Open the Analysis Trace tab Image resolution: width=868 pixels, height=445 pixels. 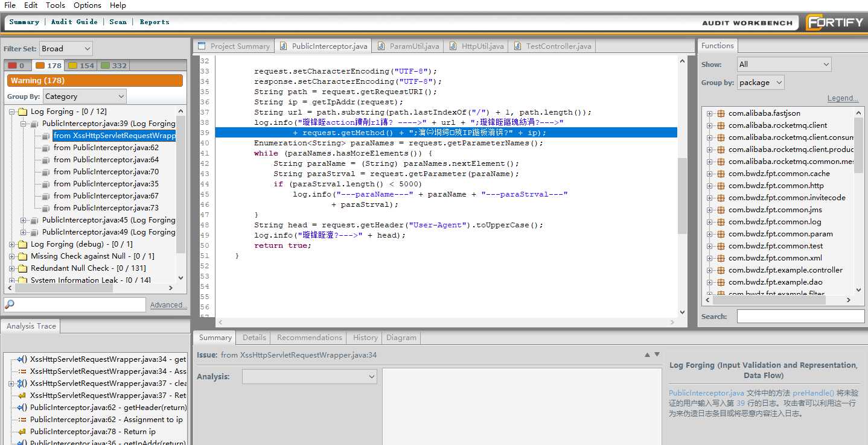tap(31, 326)
